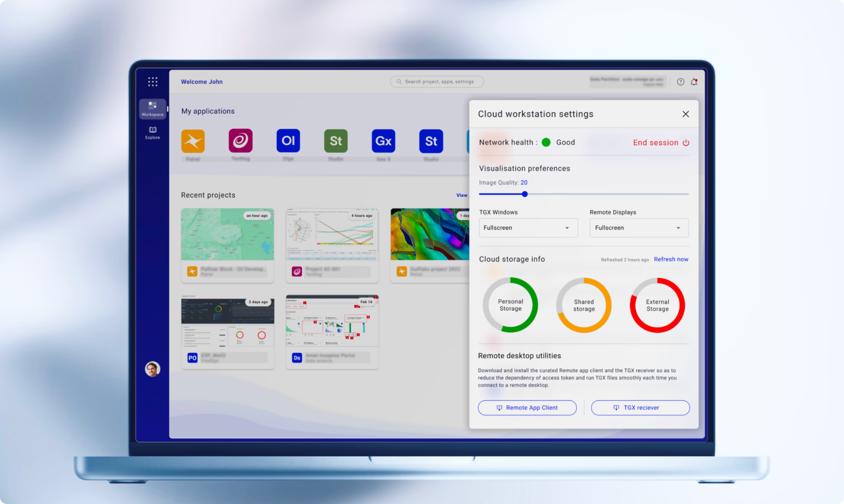Image resolution: width=844 pixels, height=504 pixels.
Task: Open the pink Techlog spiral app icon
Action: (x=240, y=141)
